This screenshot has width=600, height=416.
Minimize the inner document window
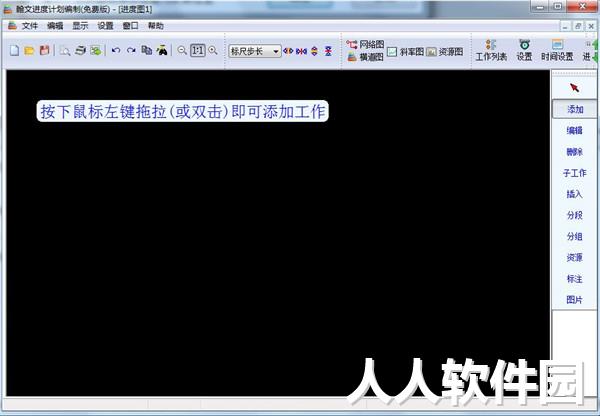tap(565, 26)
